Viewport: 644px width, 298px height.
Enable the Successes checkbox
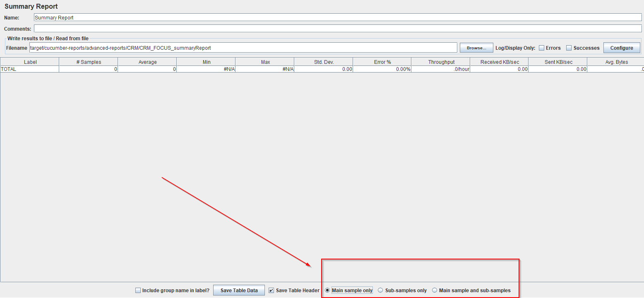569,48
